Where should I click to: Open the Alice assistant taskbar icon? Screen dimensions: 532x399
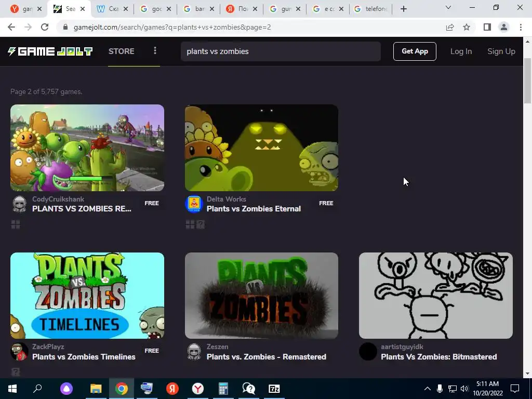[x=66, y=389]
